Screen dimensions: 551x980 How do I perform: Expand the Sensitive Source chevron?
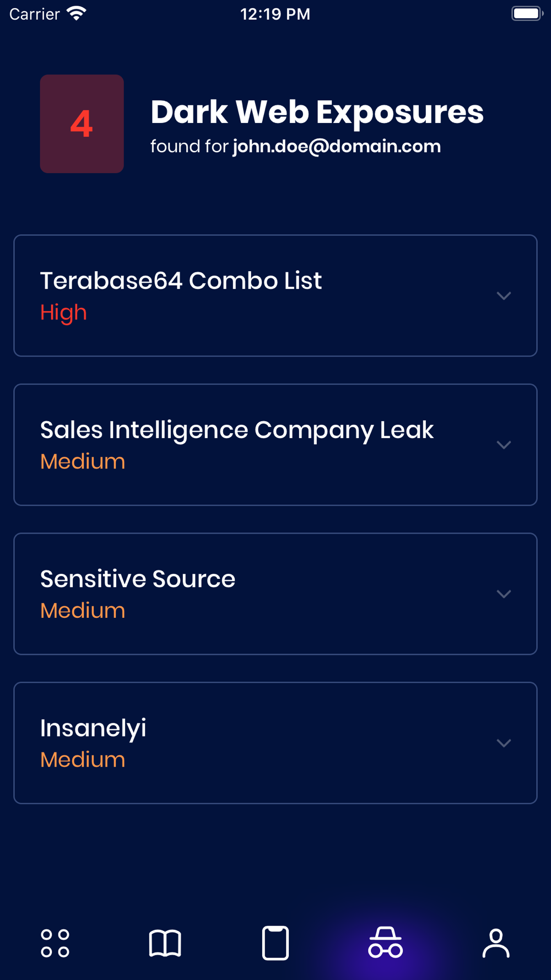tap(504, 594)
